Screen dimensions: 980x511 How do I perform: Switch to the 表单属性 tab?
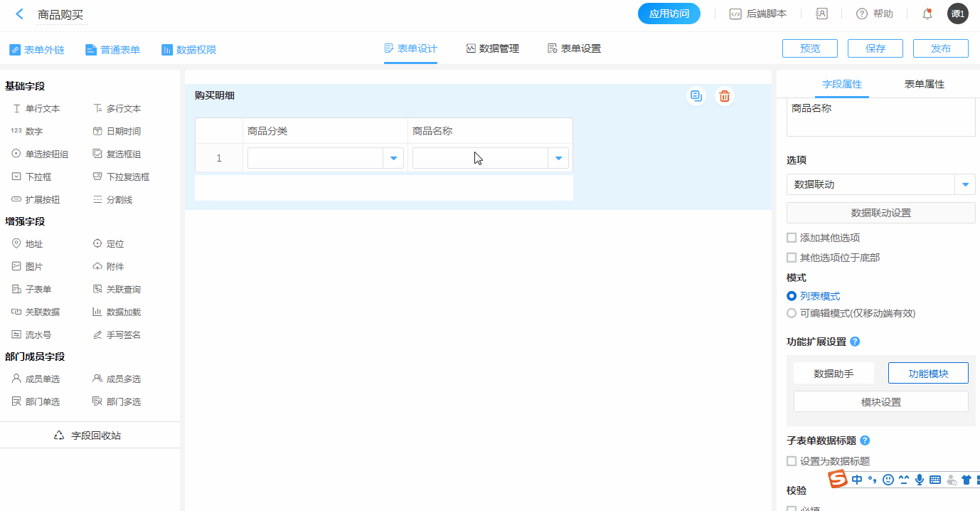tap(924, 84)
